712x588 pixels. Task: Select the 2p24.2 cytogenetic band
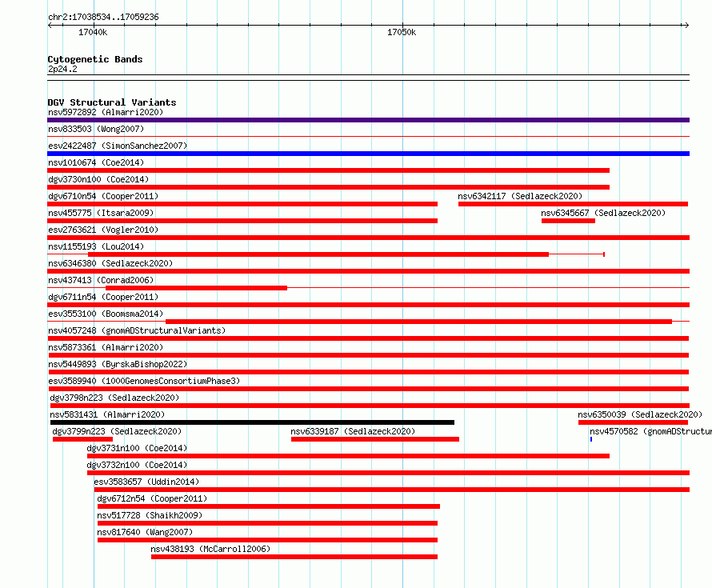[368, 78]
